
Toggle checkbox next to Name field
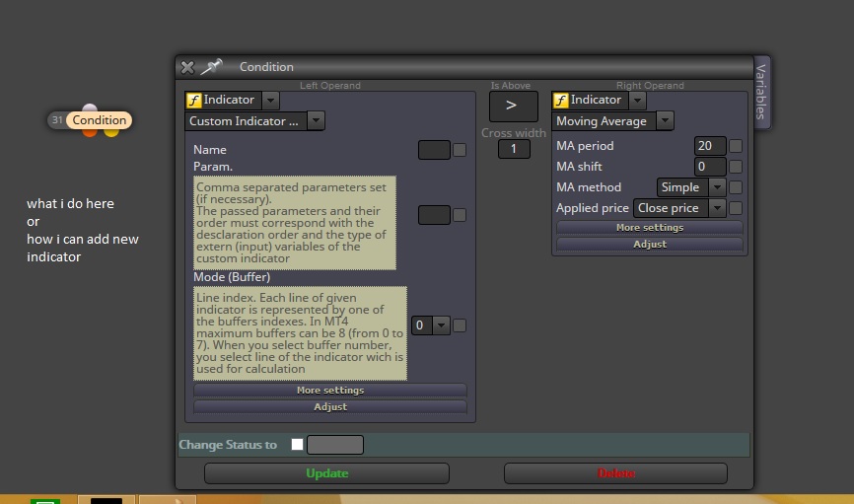pyautogui.click(x=460, y=150)
